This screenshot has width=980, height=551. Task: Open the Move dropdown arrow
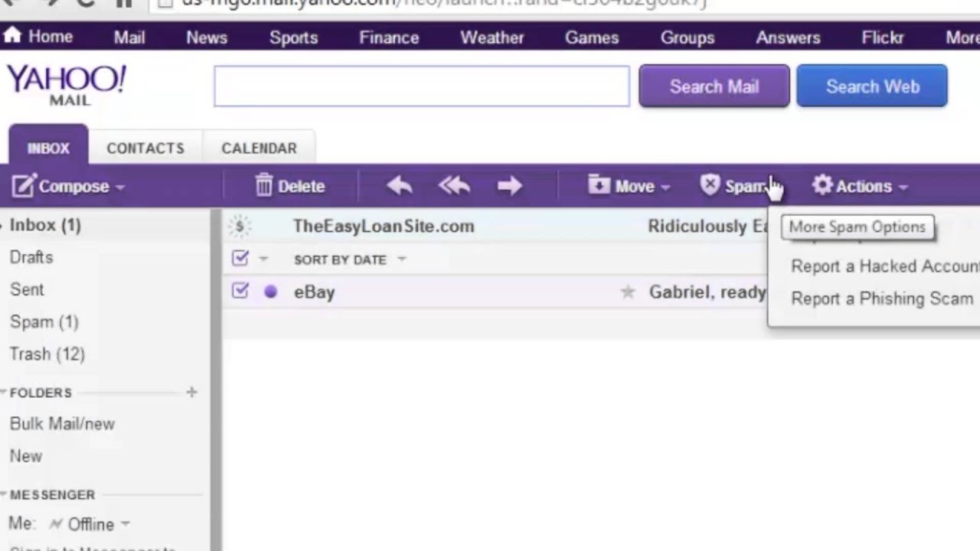[665, 187]
